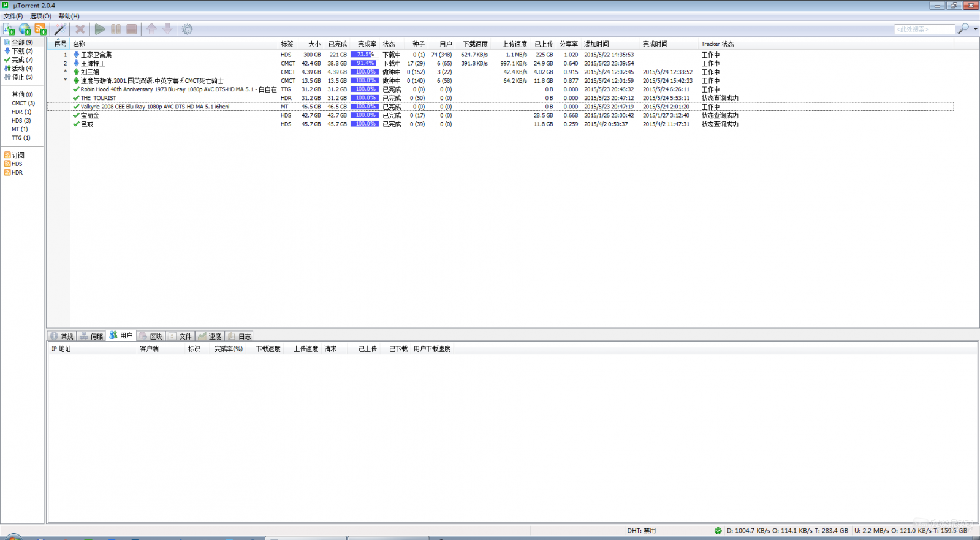Select 活动 (4) category in sidebar
980x540 pixels.
pyautogui.click(x=22, y=68)
